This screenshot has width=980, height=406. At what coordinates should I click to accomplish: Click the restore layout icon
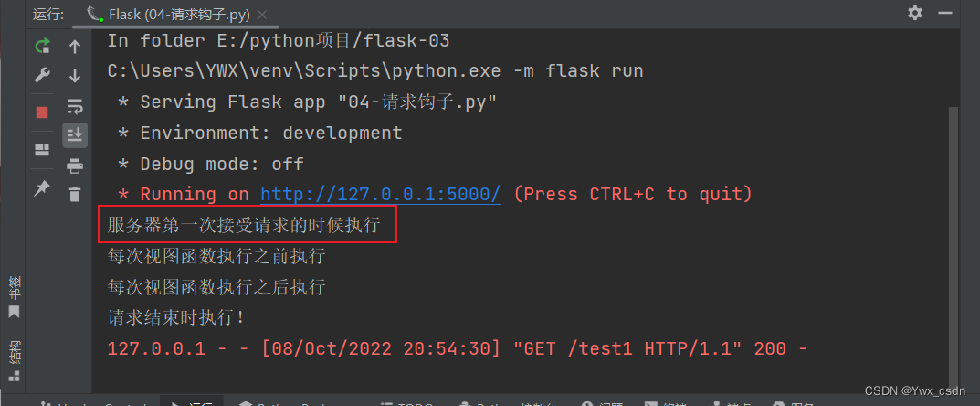(42, 150)
